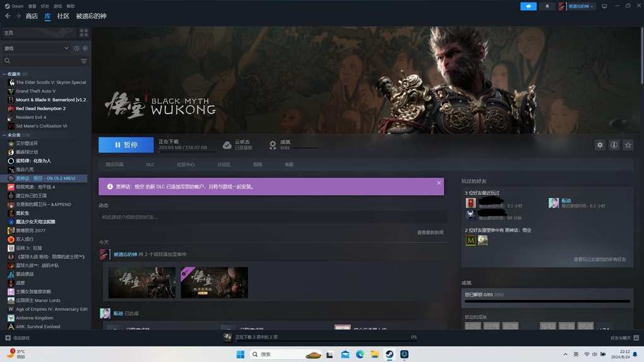644x362 pixels.
Task: Select The Elder Scrolls V: Skyrim Special
Action: coord(47,83)
